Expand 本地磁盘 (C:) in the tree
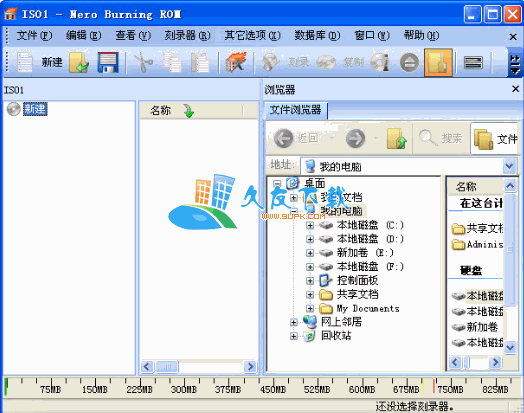Image resolution: width=524 pixels, height=413 pixels. pyautogui.click(x=310, y=225)
